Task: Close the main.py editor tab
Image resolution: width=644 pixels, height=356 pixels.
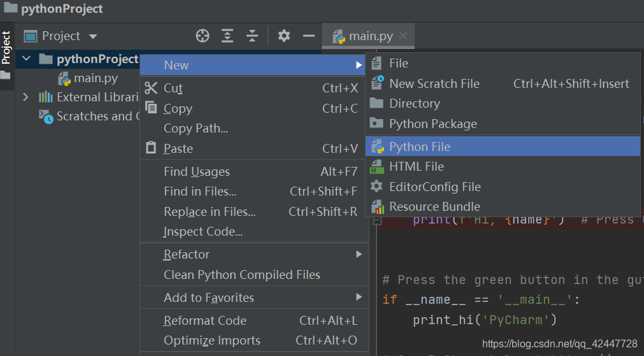Action: tap(403, 36)
